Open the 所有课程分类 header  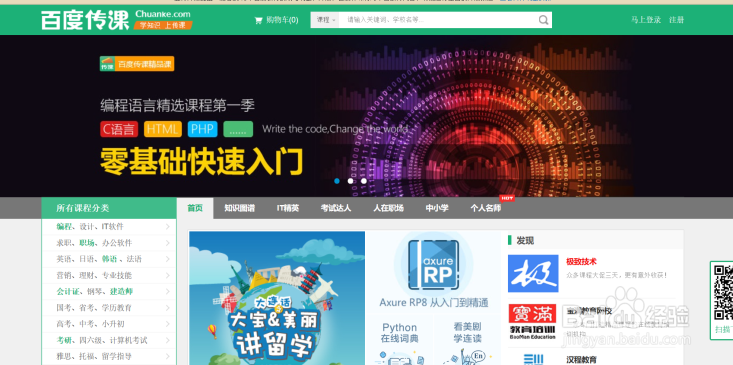[109, 208]
